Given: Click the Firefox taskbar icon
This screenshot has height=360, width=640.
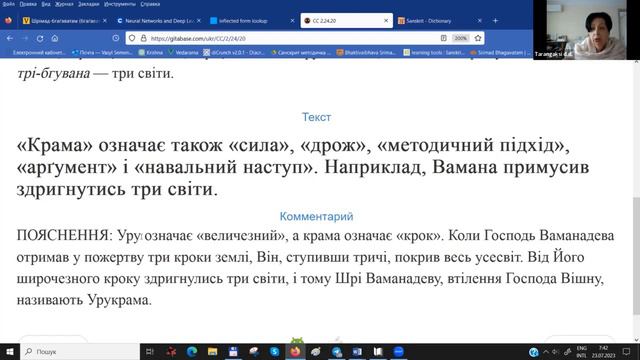Looking at the screenshot, I should coord(296,351).
